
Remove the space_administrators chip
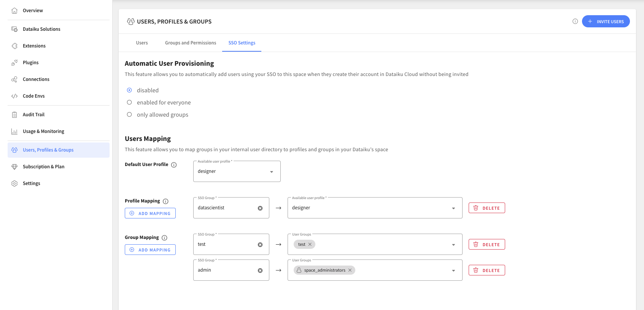pyautogui.click(x=350, y=270)
